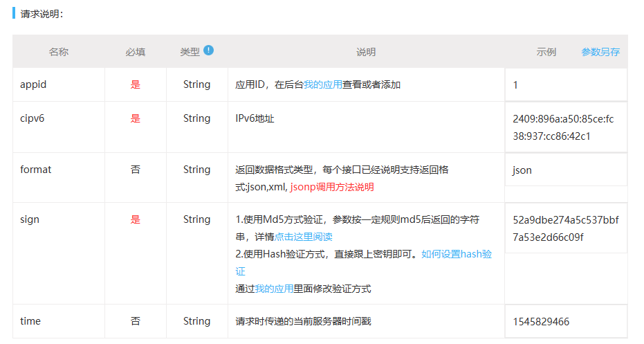Click the 示例 column header

click(546, 52)
